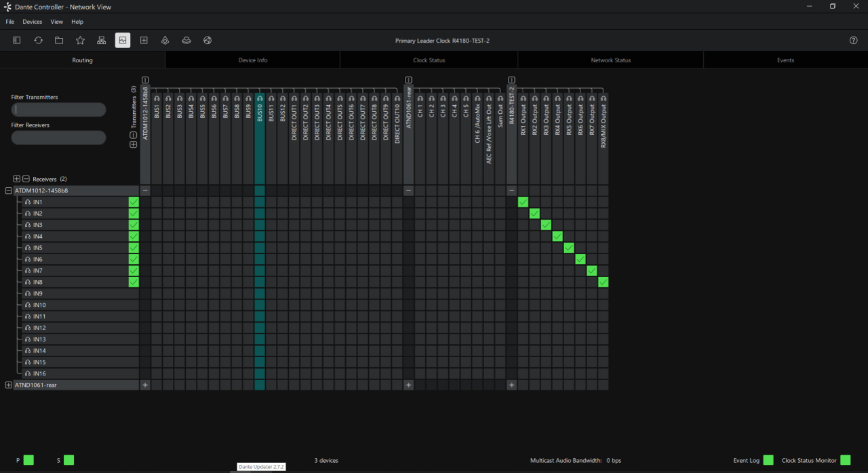The image size is (868, 473).
Task: Collapse all transmitters with the minus button
Action: pyautogui.click(x=134, y=136)
